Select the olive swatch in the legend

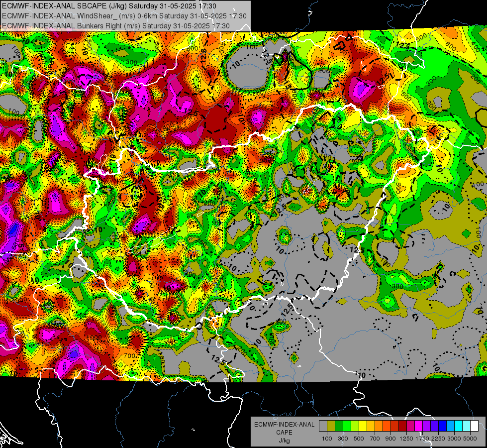click(x=331, y=426)
